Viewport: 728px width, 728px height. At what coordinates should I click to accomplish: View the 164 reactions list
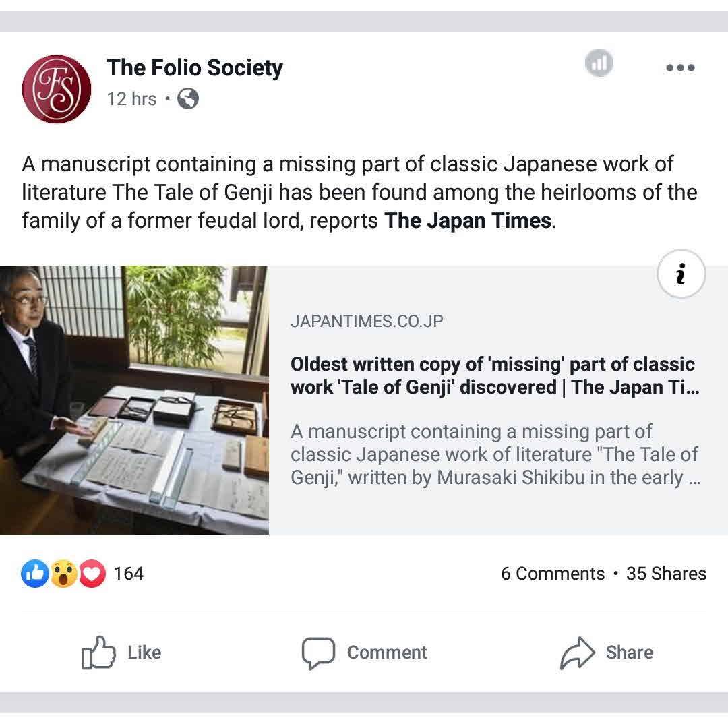pos(129,574)
